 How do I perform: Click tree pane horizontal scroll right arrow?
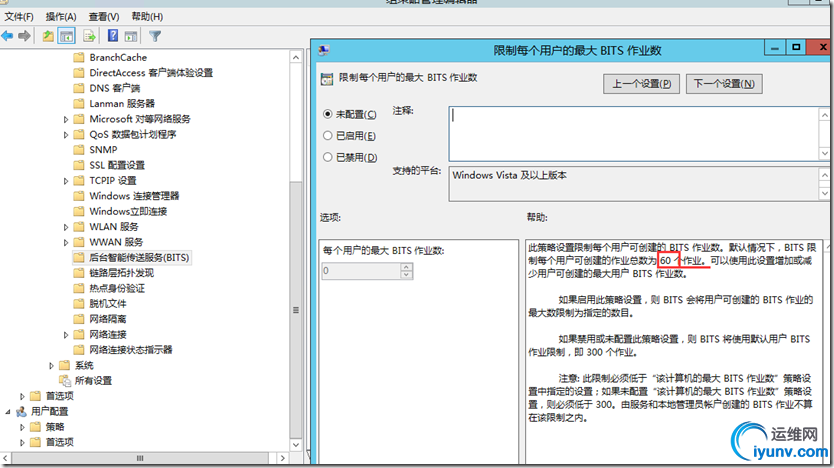tap(282, 458)
